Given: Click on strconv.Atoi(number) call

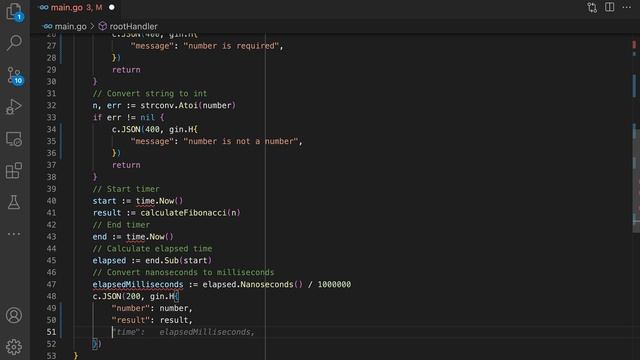Looking at the screenshot, I should click(x=188, y=105).
